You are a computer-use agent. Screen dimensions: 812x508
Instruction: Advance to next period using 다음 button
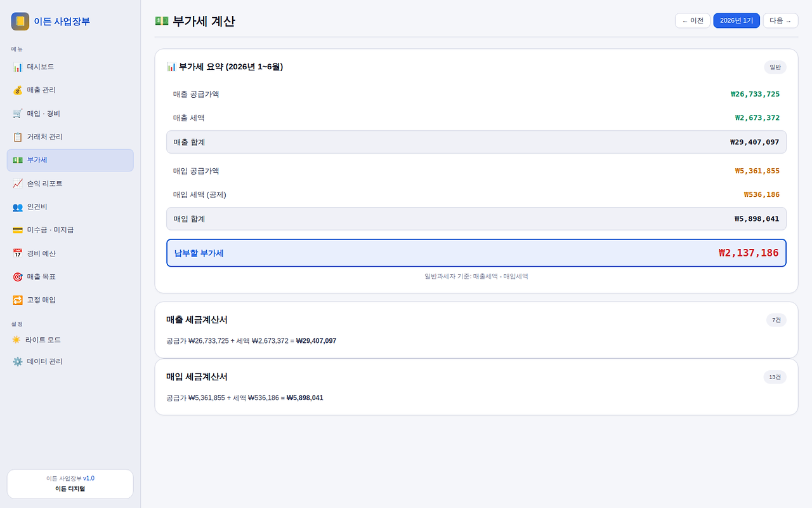780,20
